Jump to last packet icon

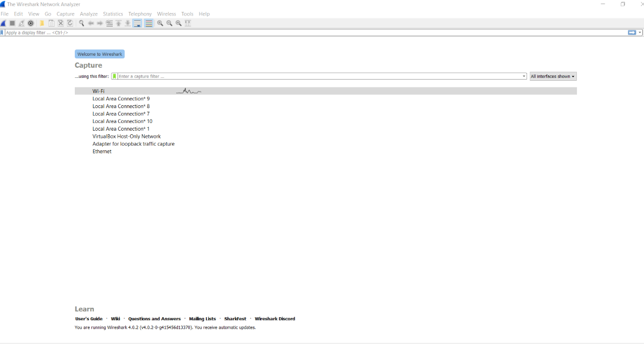[128, 23]
